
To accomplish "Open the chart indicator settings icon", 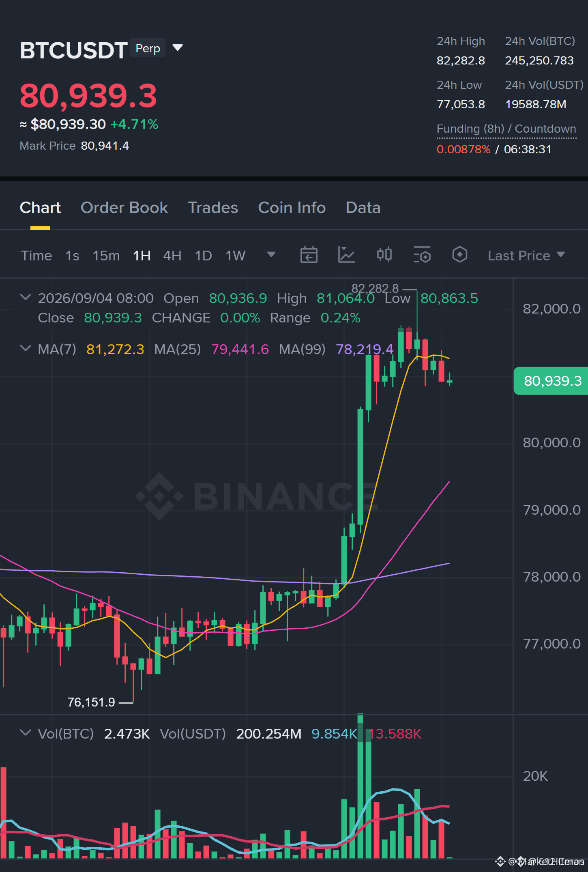I will click(x=422, y=255).
